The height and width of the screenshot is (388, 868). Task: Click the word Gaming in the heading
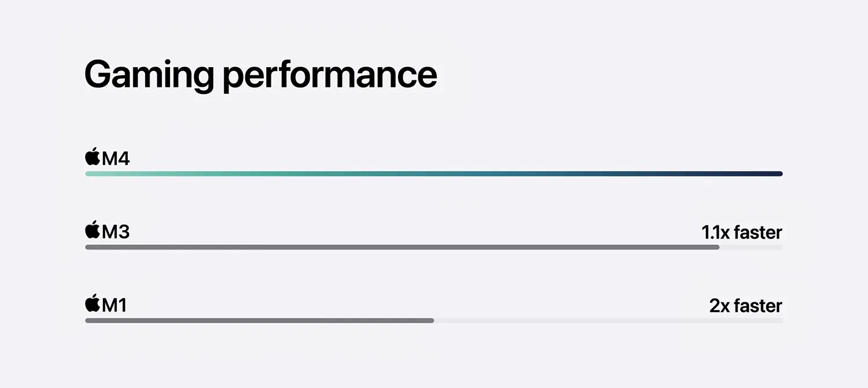coord(149,75)
